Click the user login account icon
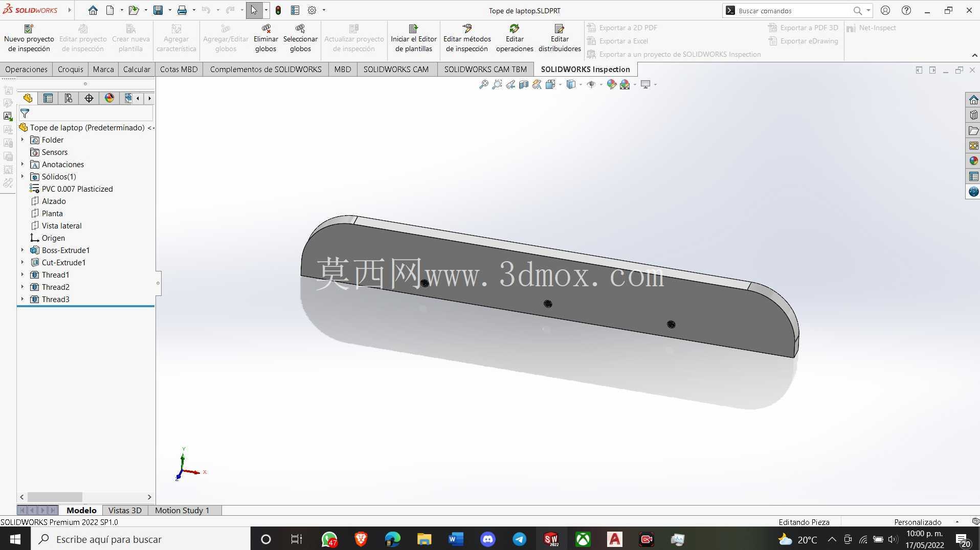The image size is (980, 550). click(885, 10)
